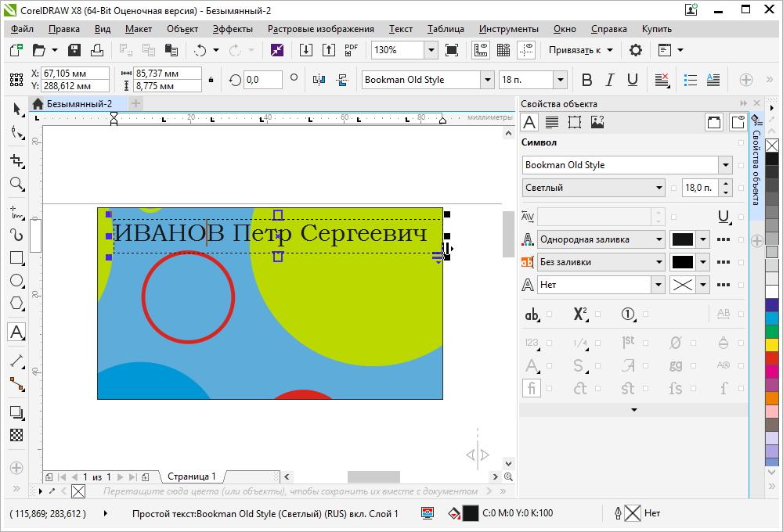
Task: Toggle the lock ratio padlock
Action: pos(211,80)
